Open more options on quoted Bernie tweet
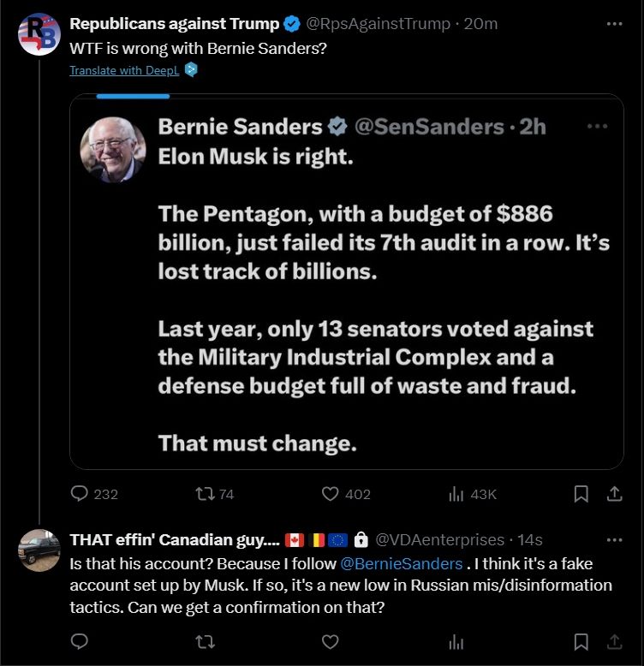Viewport: 644px width, 666px height. (x=597, y=127)
